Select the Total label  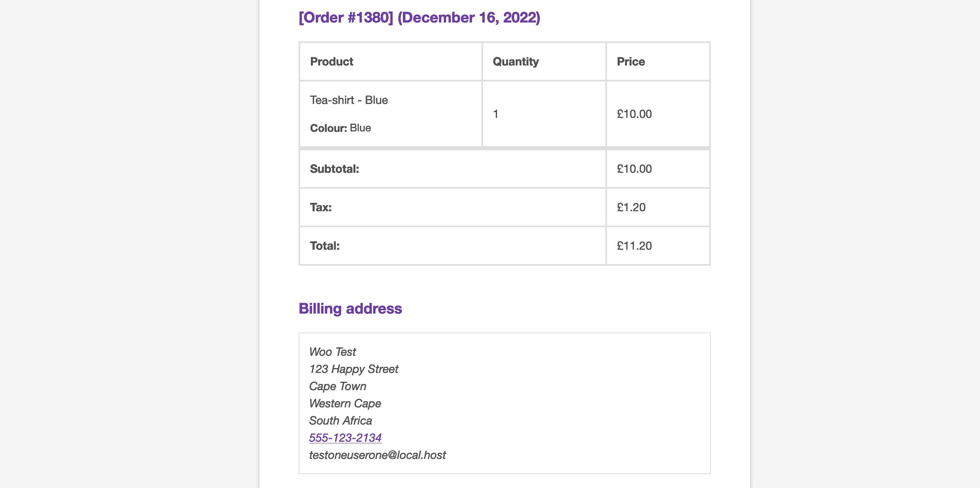click(325, 246)
